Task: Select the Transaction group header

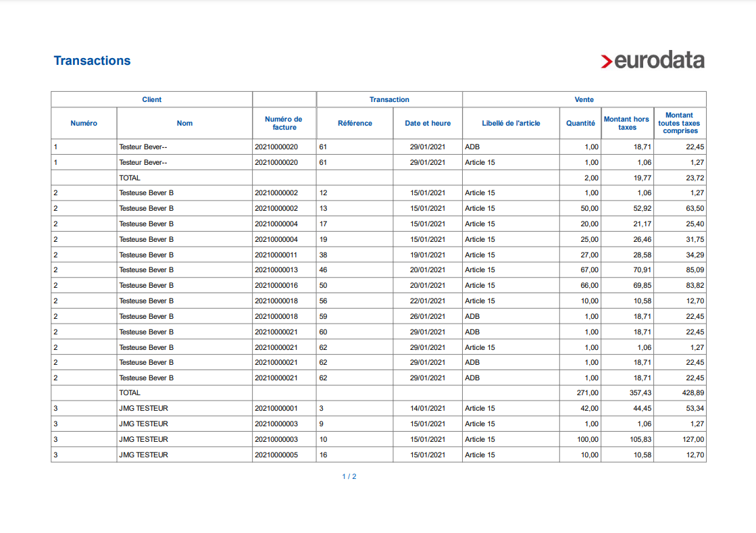Action: click(389, 99)
